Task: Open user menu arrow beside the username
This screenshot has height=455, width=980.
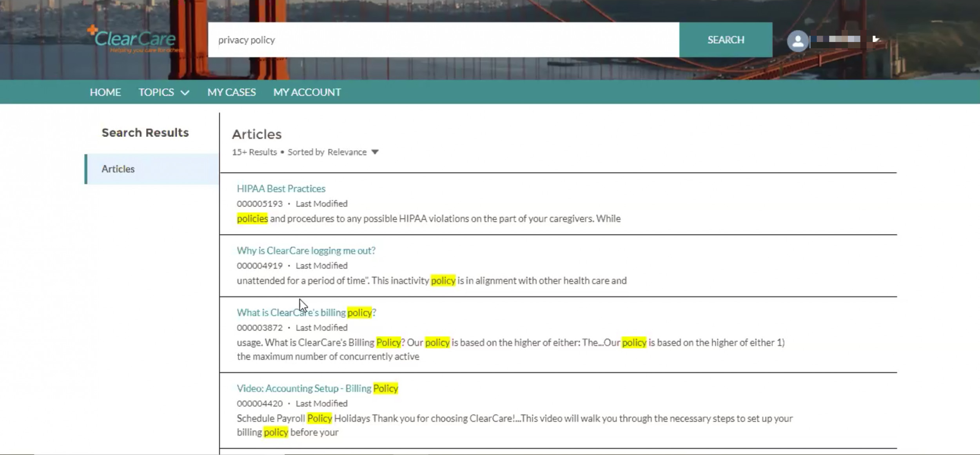Action: tap(876, 39)
